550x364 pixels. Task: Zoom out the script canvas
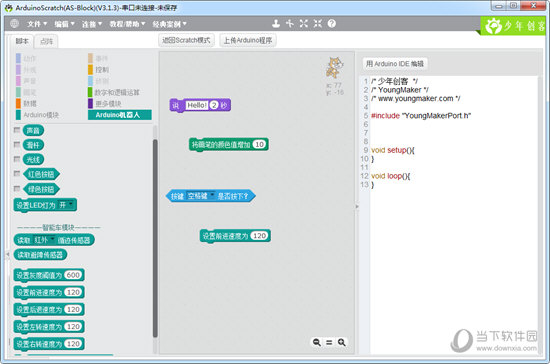317,342
